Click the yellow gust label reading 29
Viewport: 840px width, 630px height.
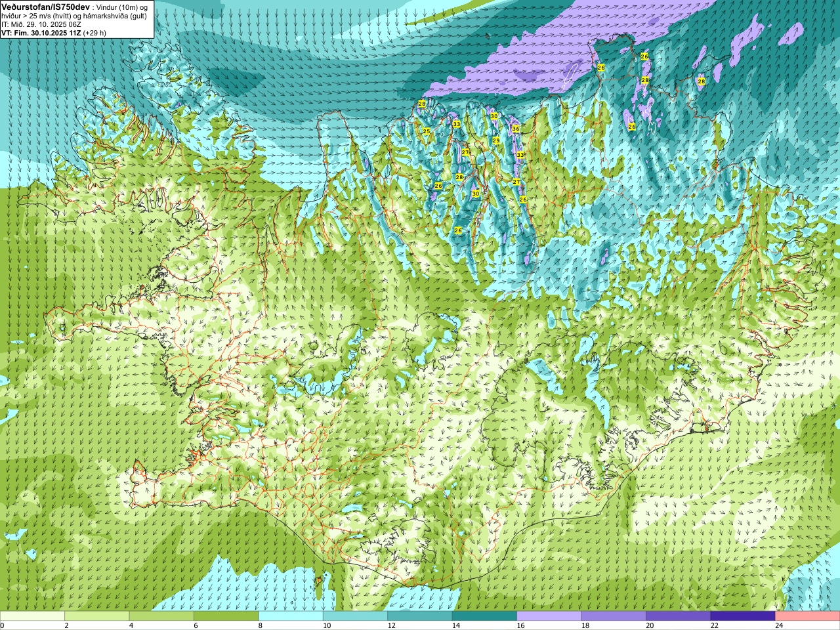tap(496, 140)
